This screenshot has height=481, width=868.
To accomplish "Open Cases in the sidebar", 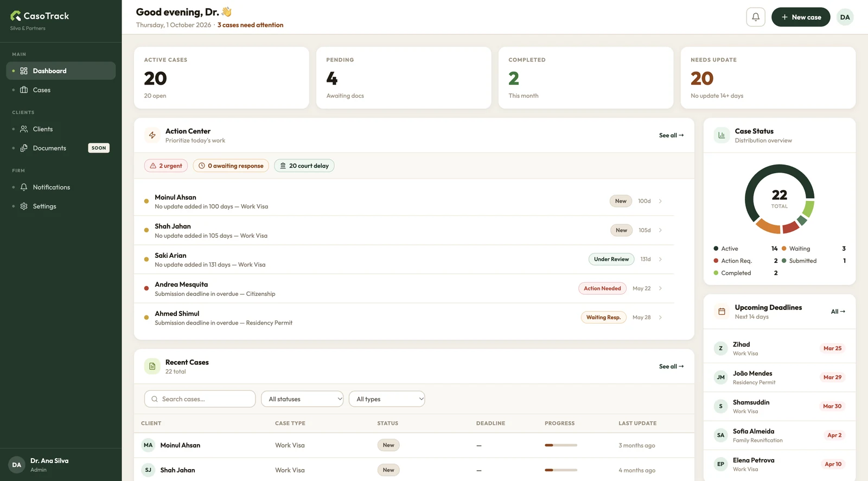I will (61, 90).
